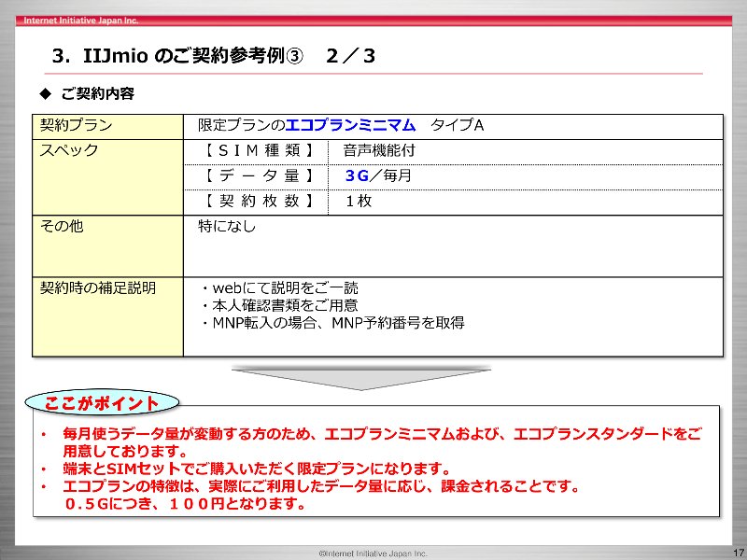Image resolution: width=747 pixels, height=560 pixels.
Task: Click the blue 'エコプランミニマム' plan name
Action: point(350,125)
